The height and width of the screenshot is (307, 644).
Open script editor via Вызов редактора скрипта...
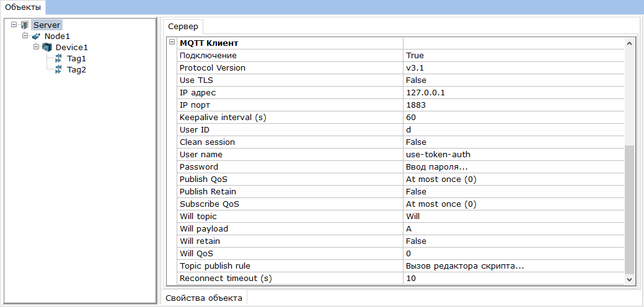[x=465, y=266]
